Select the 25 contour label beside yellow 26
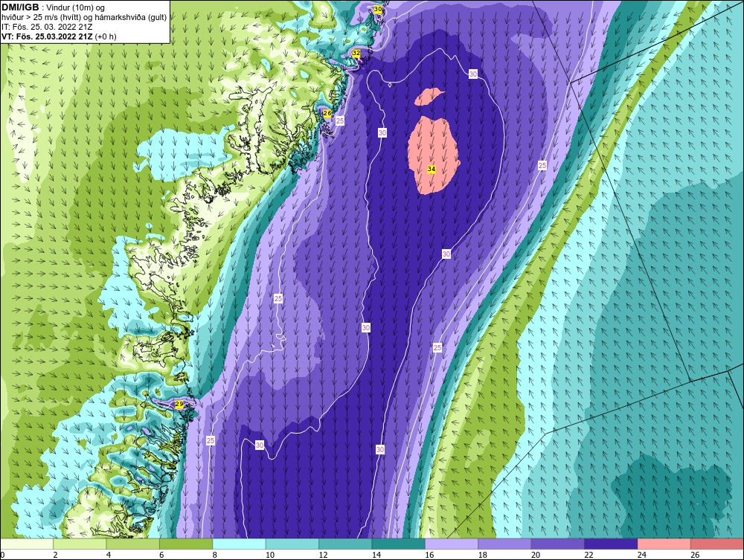 [x=340, y=121]
